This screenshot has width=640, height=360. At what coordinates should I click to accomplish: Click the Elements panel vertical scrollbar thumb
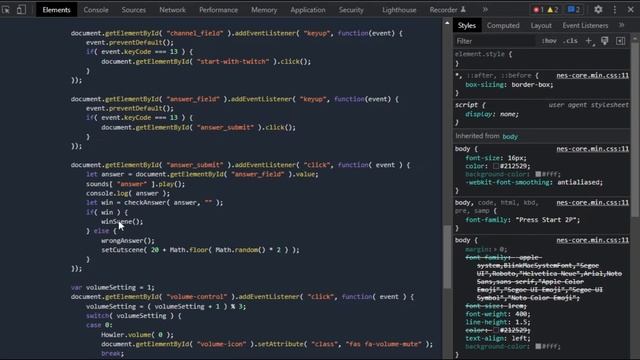(447, 256)
